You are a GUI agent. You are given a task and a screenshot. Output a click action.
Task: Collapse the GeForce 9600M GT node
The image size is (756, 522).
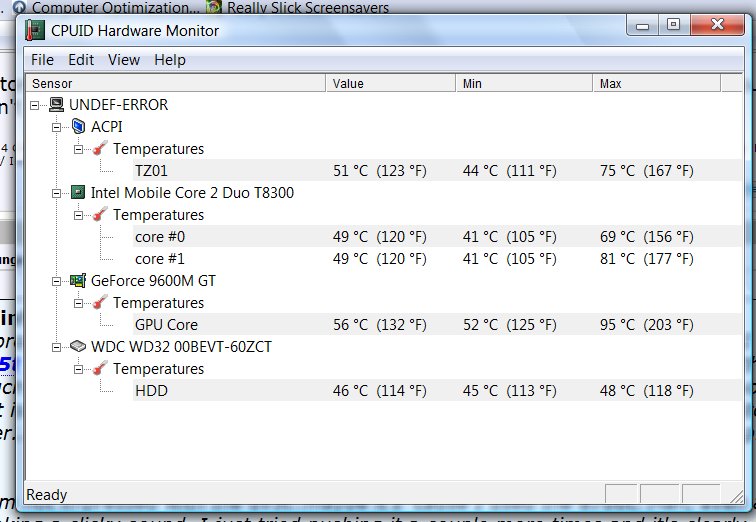pos(56,281)
